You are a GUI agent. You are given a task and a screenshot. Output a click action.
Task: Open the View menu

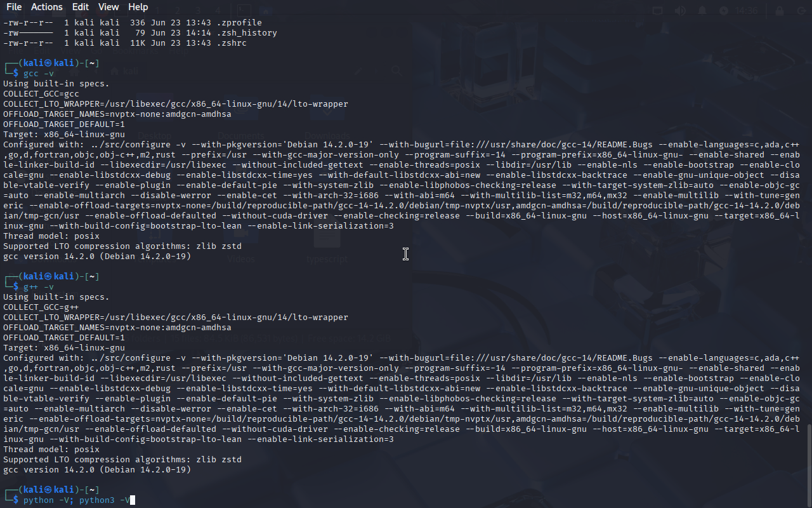pos(108,7)
